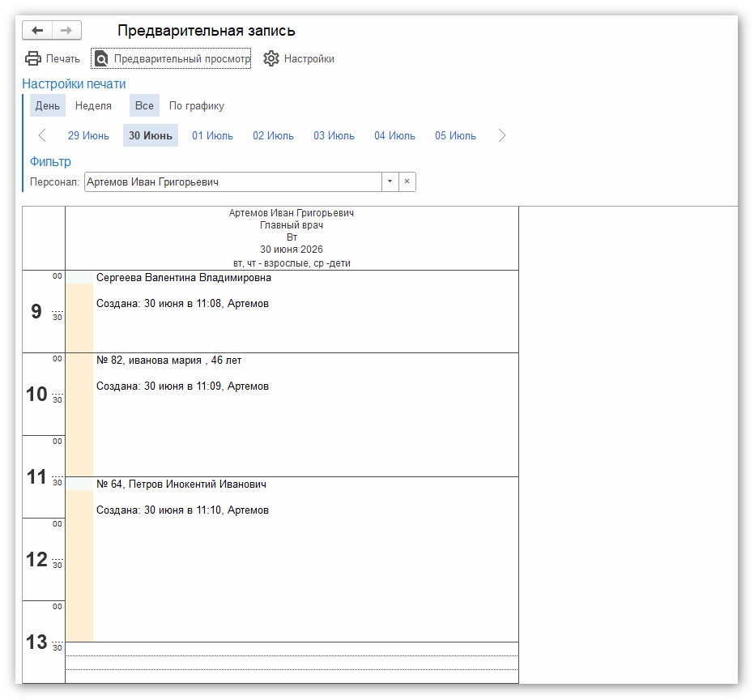Click the back arrow navigation button
The width and height of the screenshot is (754, 700).
click(x=37, y=30)
